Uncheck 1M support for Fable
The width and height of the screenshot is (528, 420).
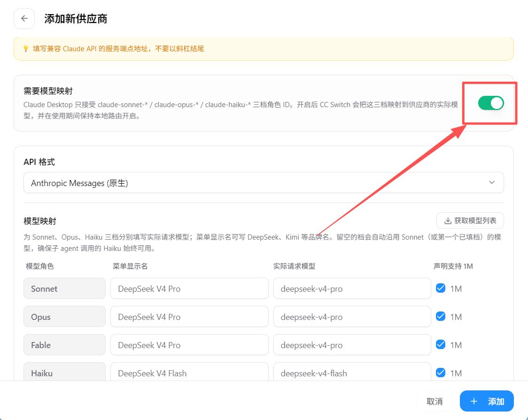(x=441, y=344)
